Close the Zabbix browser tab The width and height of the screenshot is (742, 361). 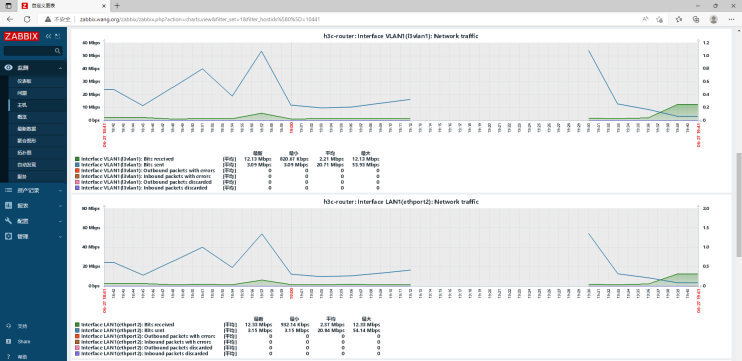pos(104,6)
